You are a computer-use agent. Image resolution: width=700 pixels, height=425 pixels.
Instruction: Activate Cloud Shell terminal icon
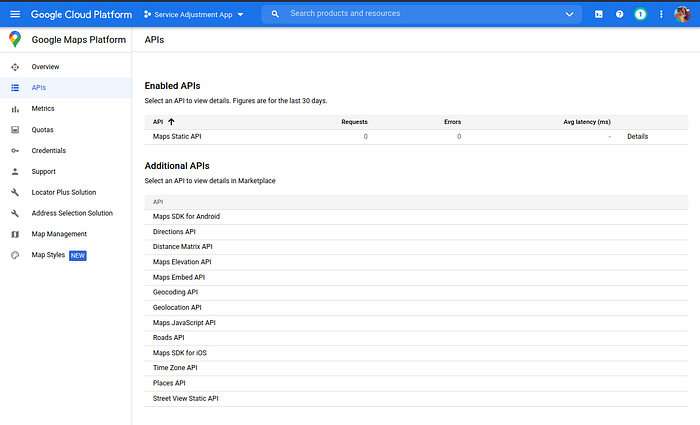click(x=599, y=14)
